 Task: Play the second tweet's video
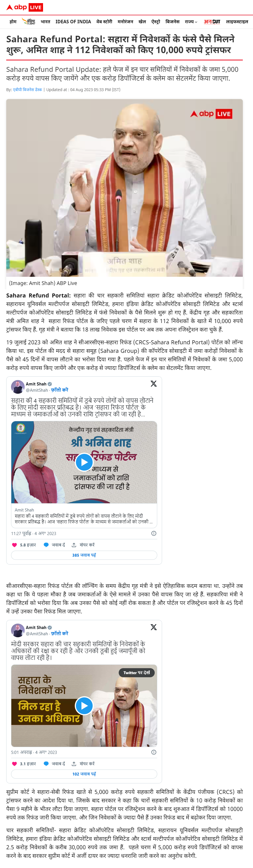click(x=84, y=706)
